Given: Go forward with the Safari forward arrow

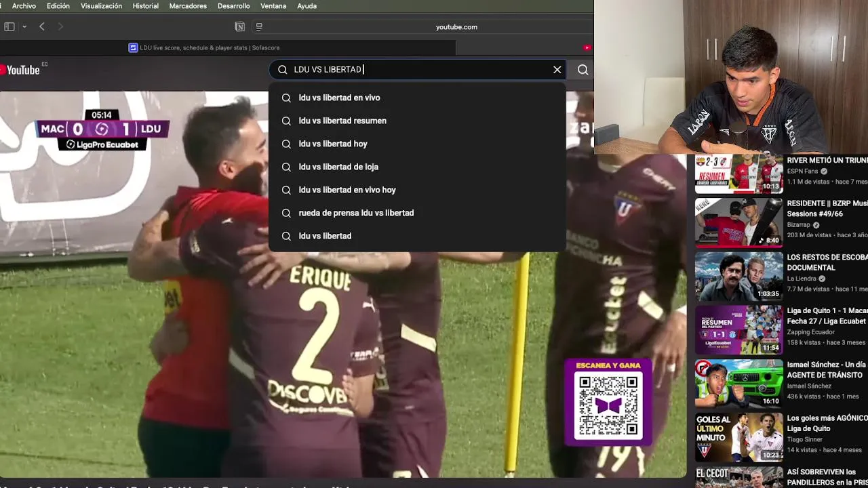Looking at the screenshot, I should click(x=60, y=26).
